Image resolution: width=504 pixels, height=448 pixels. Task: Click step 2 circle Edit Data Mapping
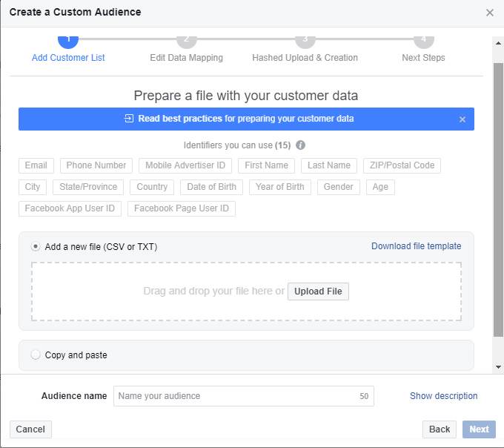186,39
